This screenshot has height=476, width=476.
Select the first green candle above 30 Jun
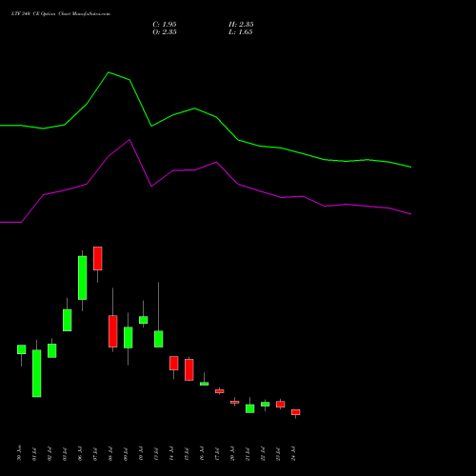(x=22, y=349)
